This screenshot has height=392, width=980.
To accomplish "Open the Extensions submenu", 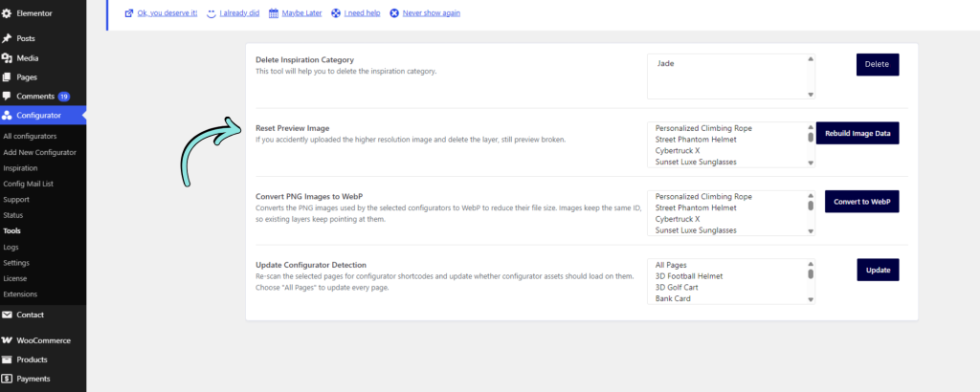I will click(x=20, y=294).
